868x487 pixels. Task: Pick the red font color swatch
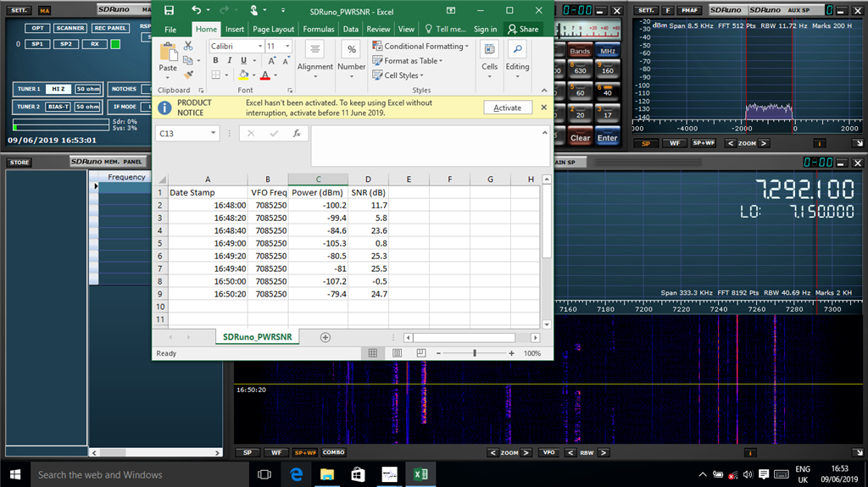[x=265, y=75]
